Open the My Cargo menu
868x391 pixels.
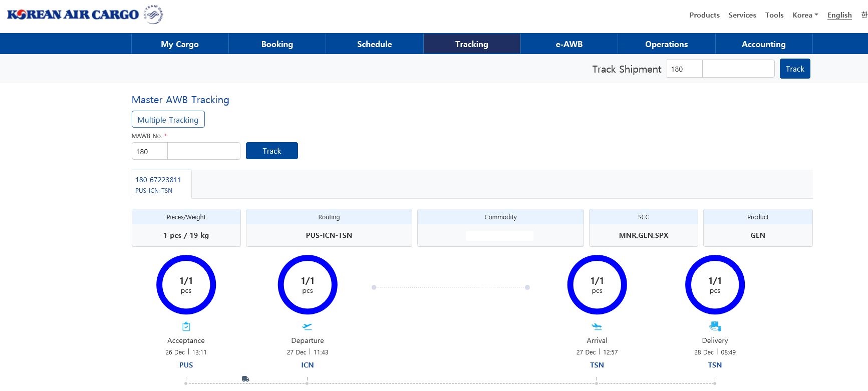click(180, 44)
